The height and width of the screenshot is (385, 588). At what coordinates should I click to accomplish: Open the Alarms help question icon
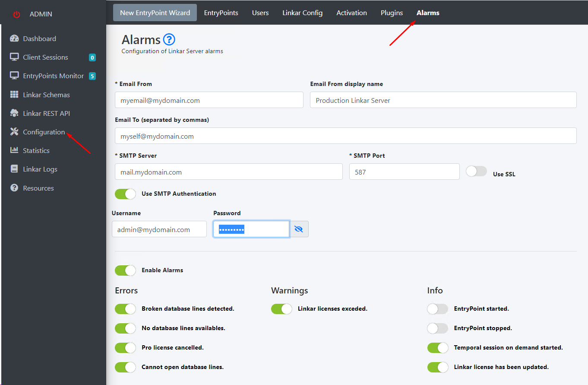[x=169, y=40]
